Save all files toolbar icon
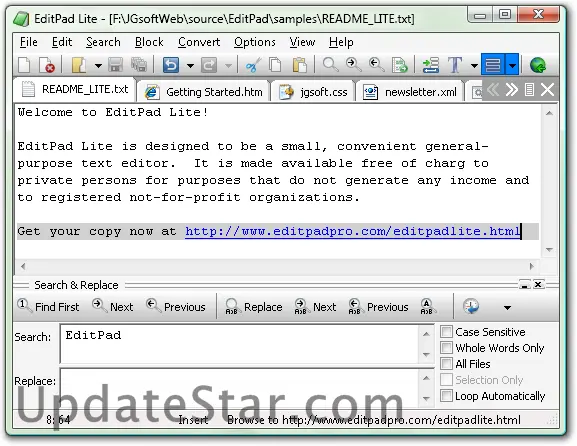 (x=139, y=66)
